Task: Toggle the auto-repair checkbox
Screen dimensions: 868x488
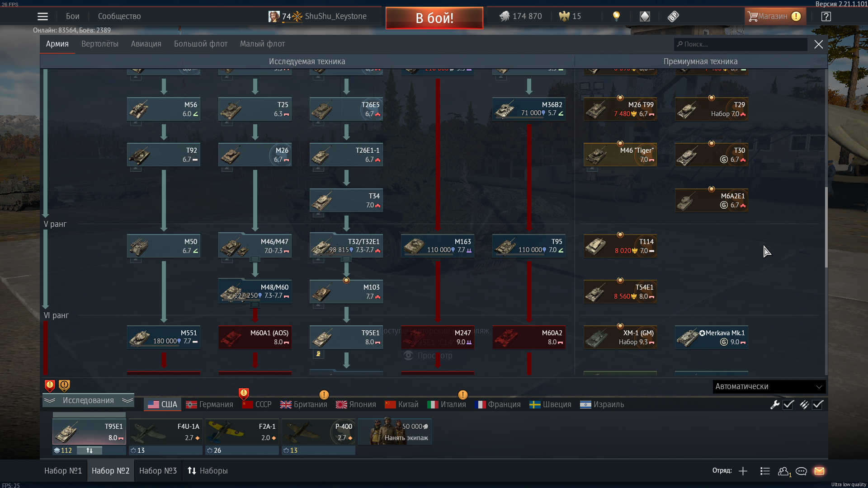Action: coord(788,405)
